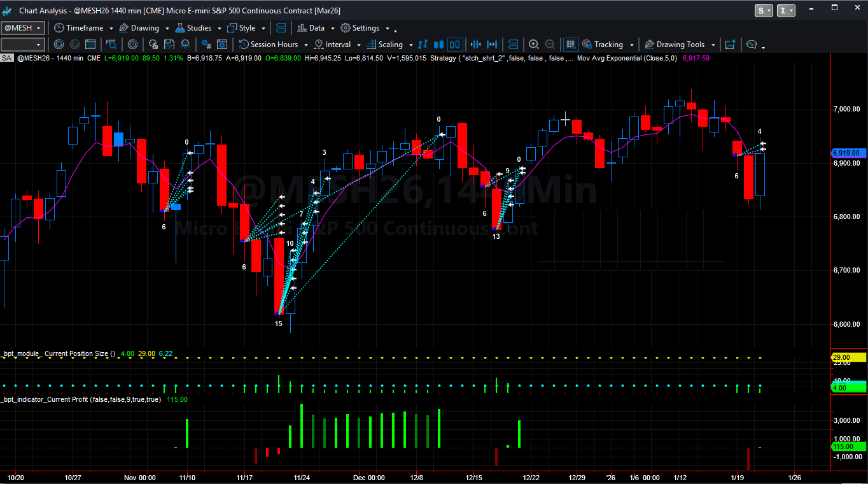868x484 pixels.
Task: Open the Settings menu
Action: 360,28
